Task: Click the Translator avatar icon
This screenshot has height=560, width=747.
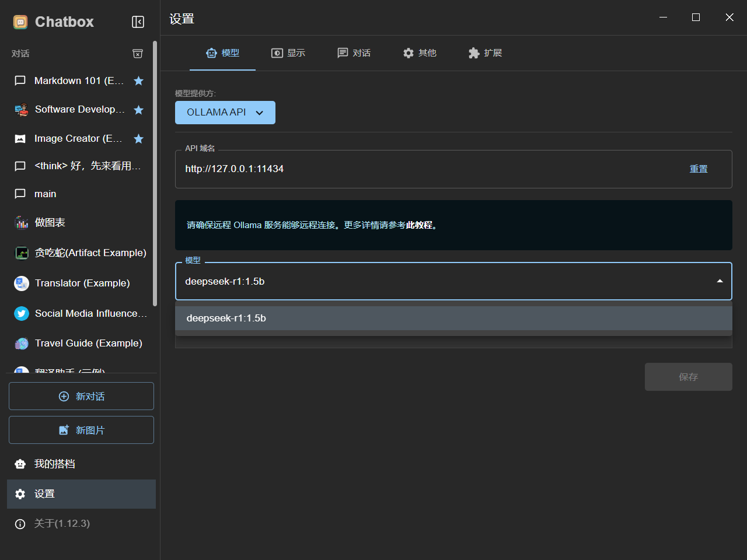Action: [22, 283]
